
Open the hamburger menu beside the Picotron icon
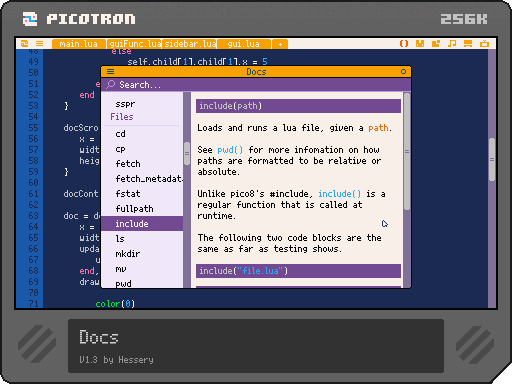click(39, 43)
